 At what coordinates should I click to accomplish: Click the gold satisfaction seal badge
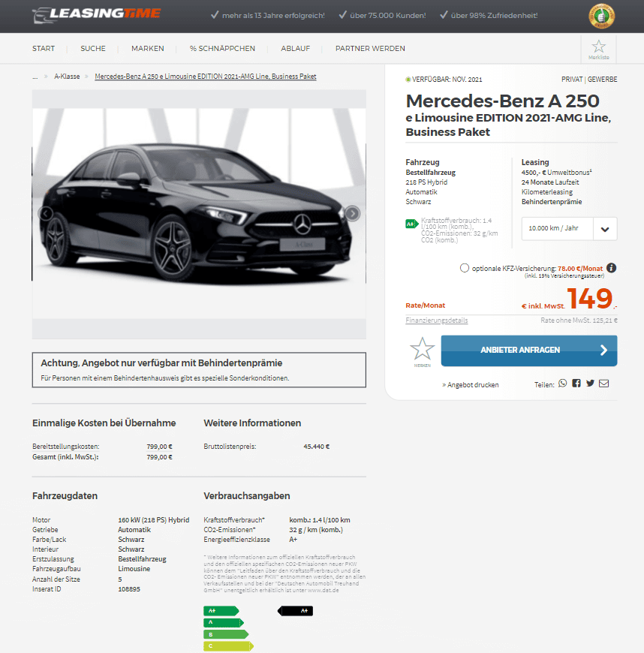click(601, 17)
